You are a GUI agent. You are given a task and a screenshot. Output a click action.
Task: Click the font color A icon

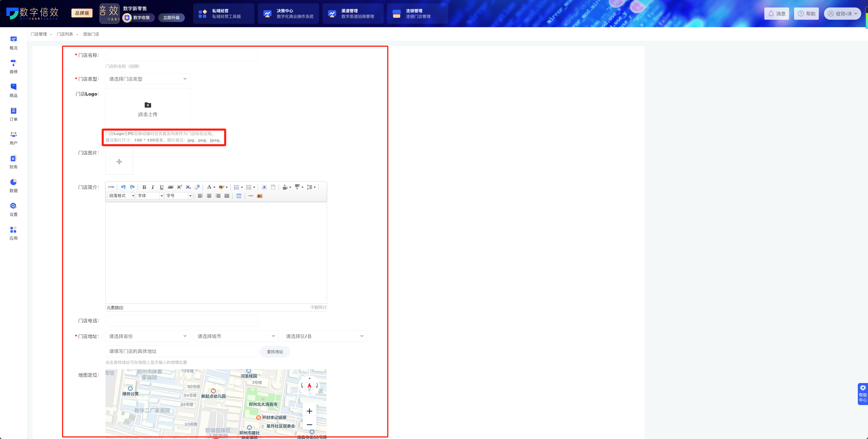point(209,187)
